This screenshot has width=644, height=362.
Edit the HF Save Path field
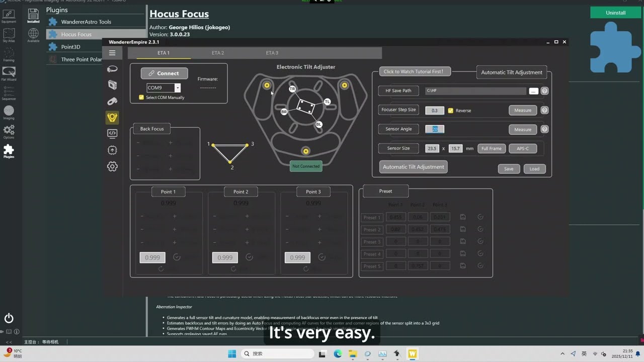tap(475, 91)
